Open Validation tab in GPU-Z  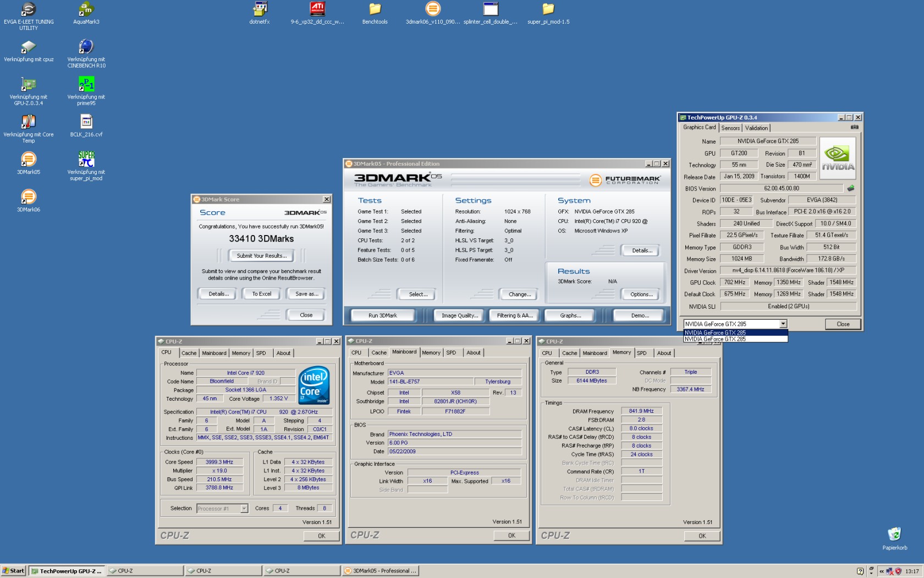[756, 128]
